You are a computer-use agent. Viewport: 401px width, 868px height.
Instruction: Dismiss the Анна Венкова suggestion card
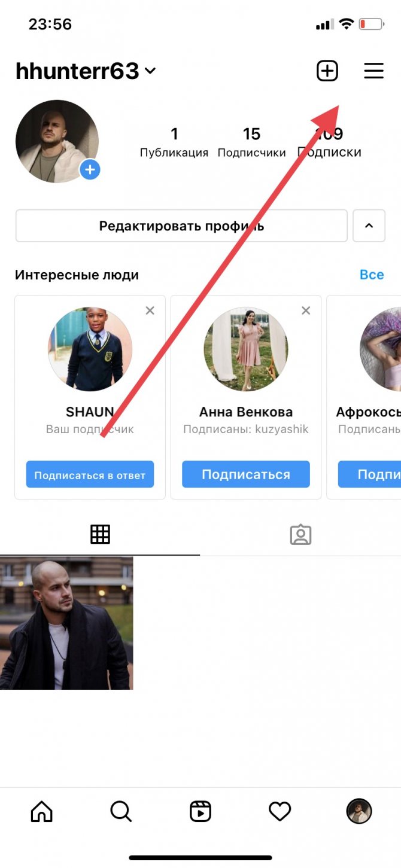coord(306,310)
